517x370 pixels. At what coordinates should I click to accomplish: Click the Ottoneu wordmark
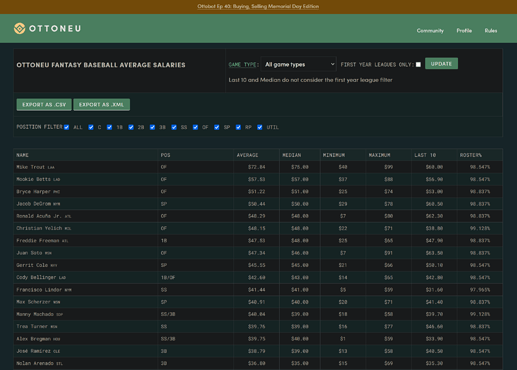click(x=55, y=29)
